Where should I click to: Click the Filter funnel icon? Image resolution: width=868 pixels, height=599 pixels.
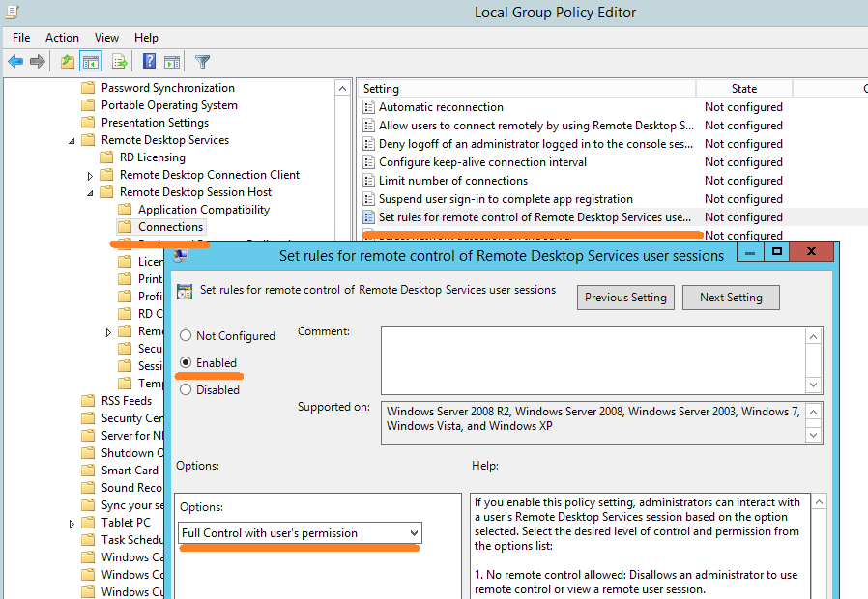(203, 62)
